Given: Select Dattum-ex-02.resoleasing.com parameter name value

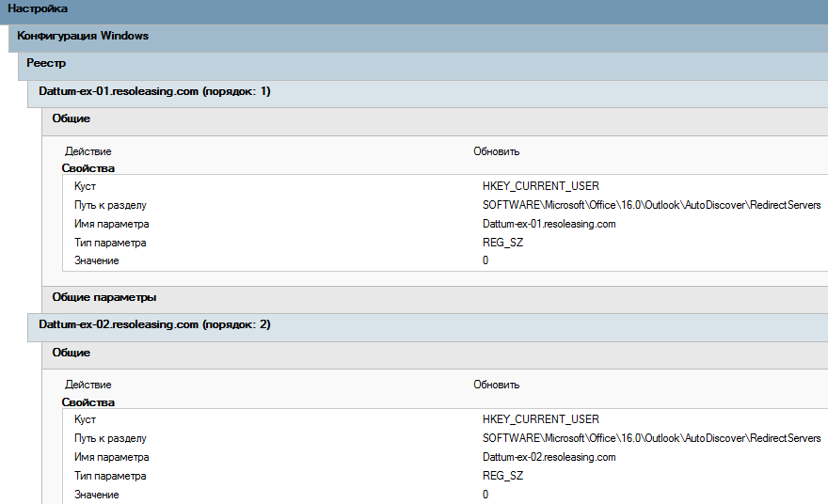Looking at the screenshot, I should [549, 458].
